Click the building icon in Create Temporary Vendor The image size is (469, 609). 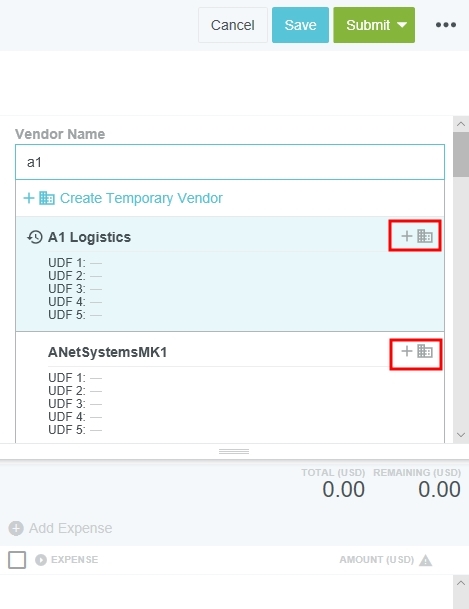pyautogui.click(x=47, y=198)
